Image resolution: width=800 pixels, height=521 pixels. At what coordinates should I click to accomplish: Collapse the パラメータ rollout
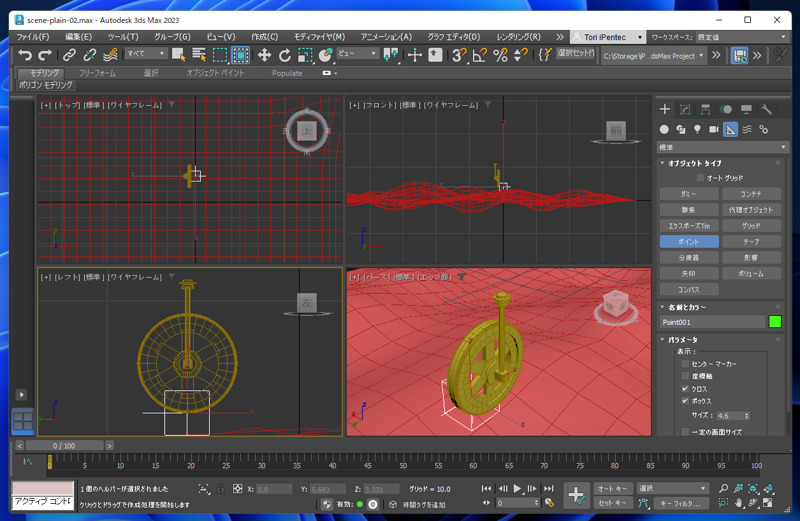coord(682,340)
